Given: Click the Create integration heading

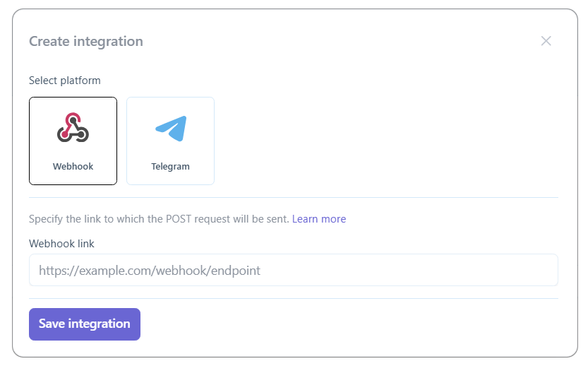Looking at the screenshot, I should click(x=86, y=41).
